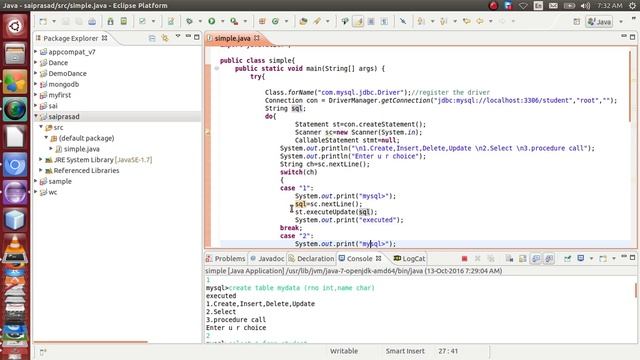Open the mail indicator in top panel
This screenshot has width=640, height=360.
point(553,6)
